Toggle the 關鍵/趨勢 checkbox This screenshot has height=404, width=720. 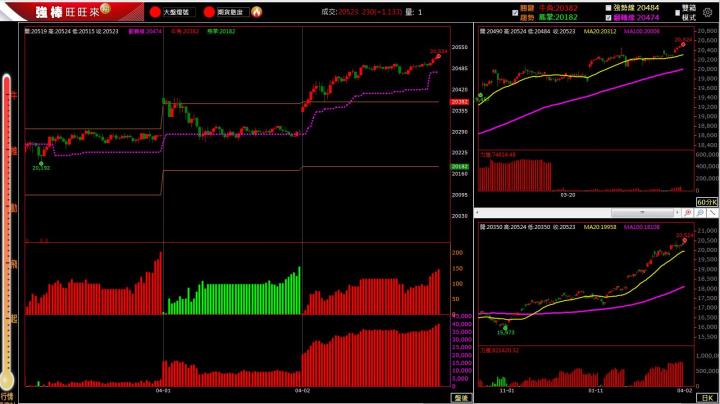(513, 11)
